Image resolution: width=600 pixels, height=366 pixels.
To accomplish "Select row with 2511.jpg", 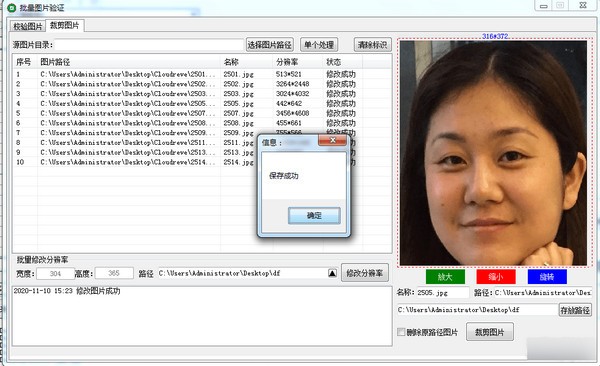I will coord(202,142).
